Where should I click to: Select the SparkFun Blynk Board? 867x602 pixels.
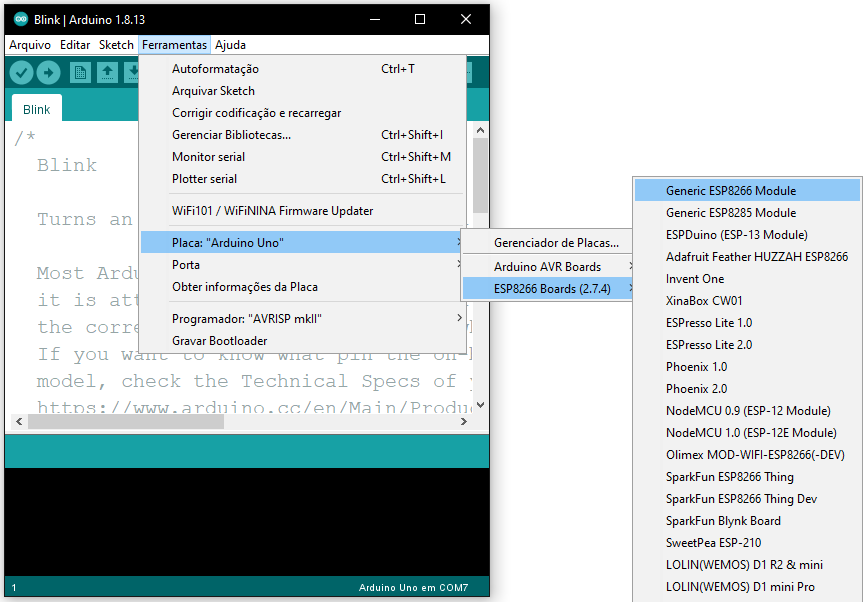(x=748, y=521)
